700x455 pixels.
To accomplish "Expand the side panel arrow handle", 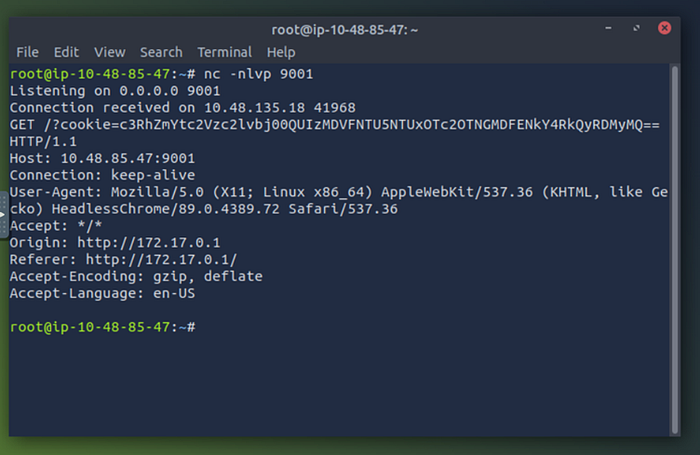I will [3, 215].
